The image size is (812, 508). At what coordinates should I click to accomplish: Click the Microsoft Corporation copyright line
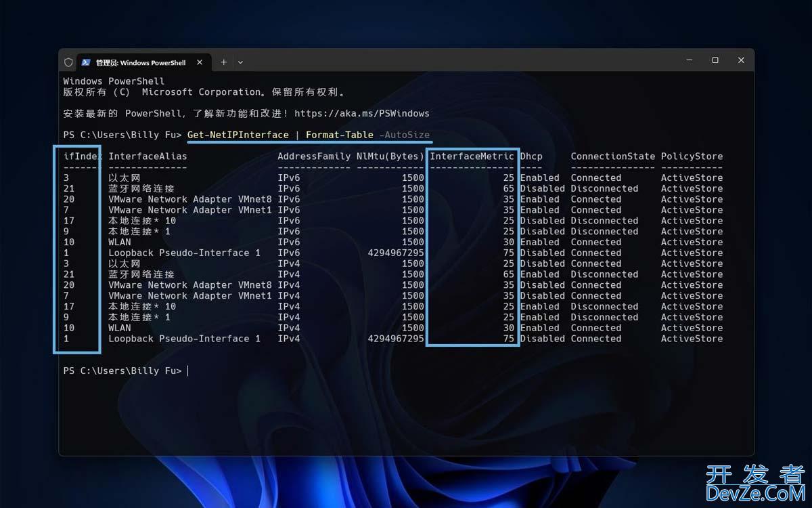[204, 92]
